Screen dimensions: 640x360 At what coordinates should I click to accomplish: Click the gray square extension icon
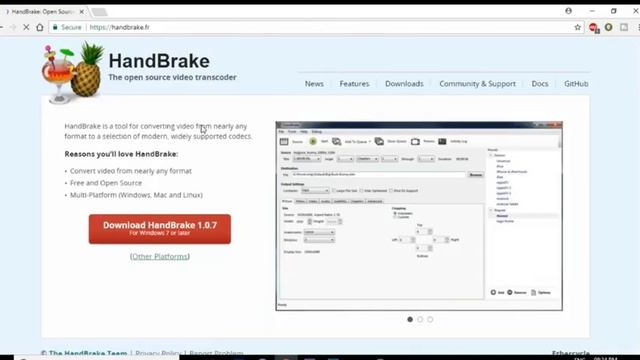click(624, 27)
